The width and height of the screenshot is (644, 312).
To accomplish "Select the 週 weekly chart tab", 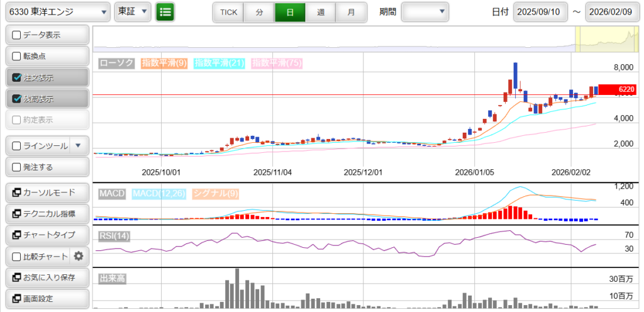I will point(321,12).
